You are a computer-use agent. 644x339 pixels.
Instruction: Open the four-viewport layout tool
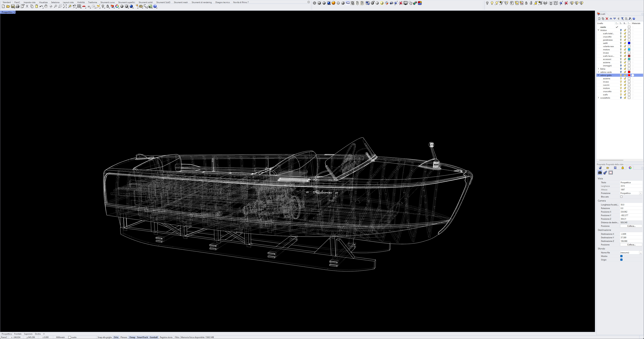[x=79, y=6]
